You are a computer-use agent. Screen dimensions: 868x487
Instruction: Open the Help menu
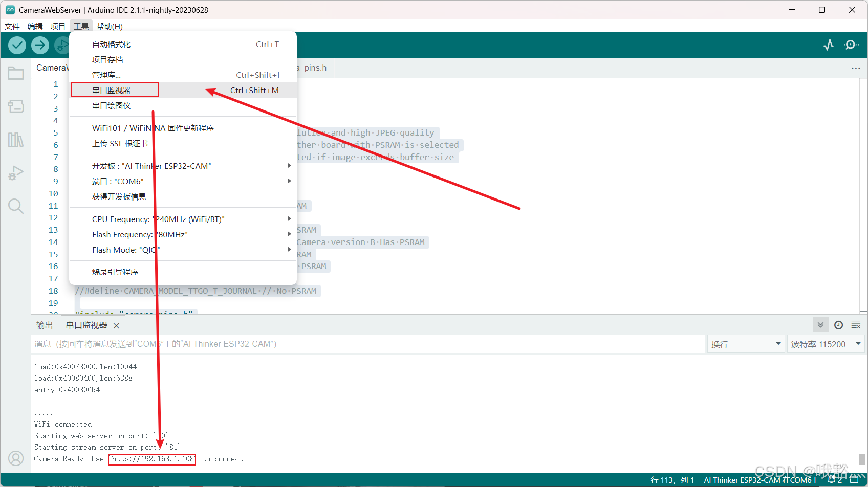click(110, 26)
